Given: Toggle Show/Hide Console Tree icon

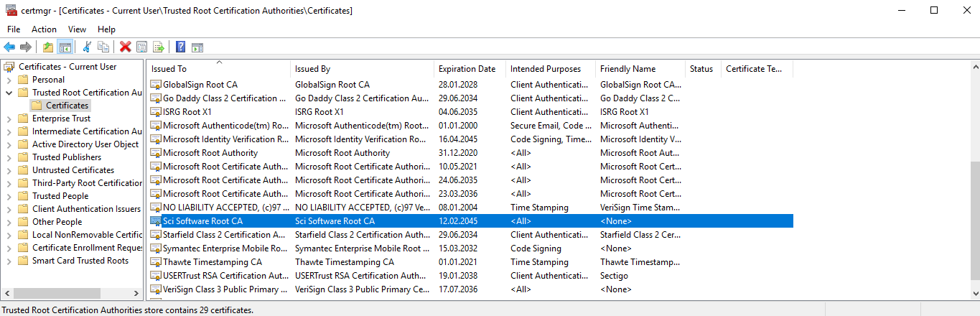Looking at the screenshot, I should coord(65,47).
